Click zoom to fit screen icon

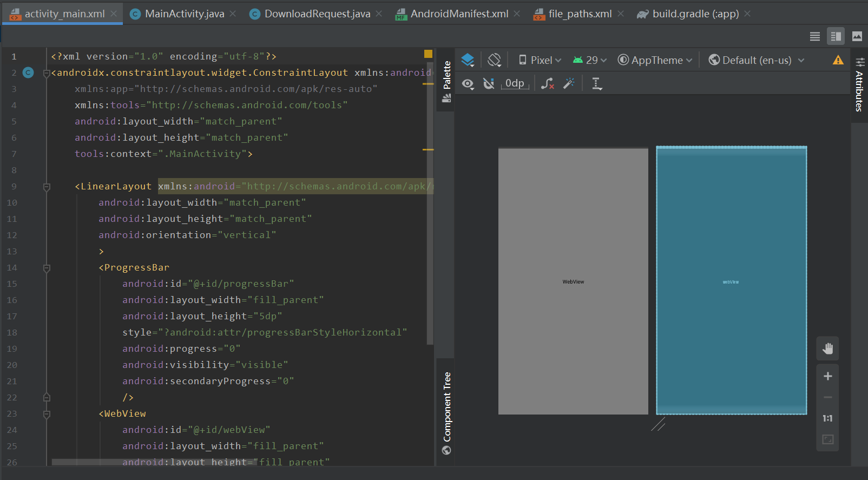pos(828,439)
